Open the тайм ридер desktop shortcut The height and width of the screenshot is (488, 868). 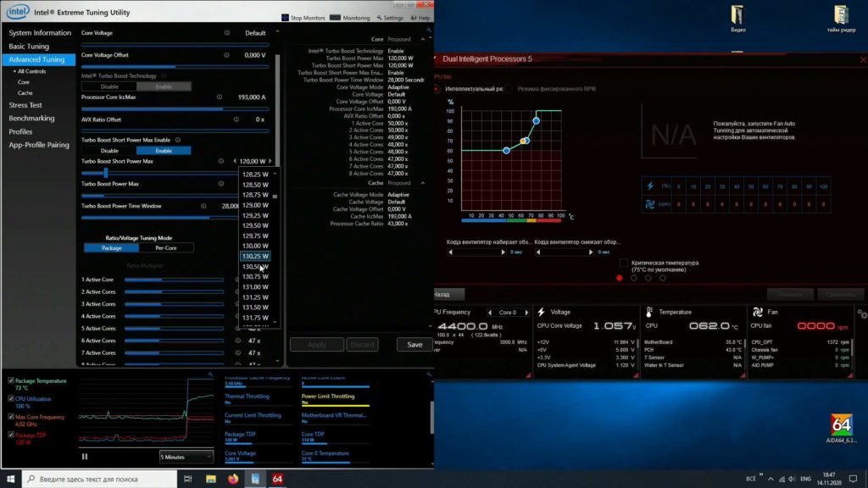click(x=841, y=19)
